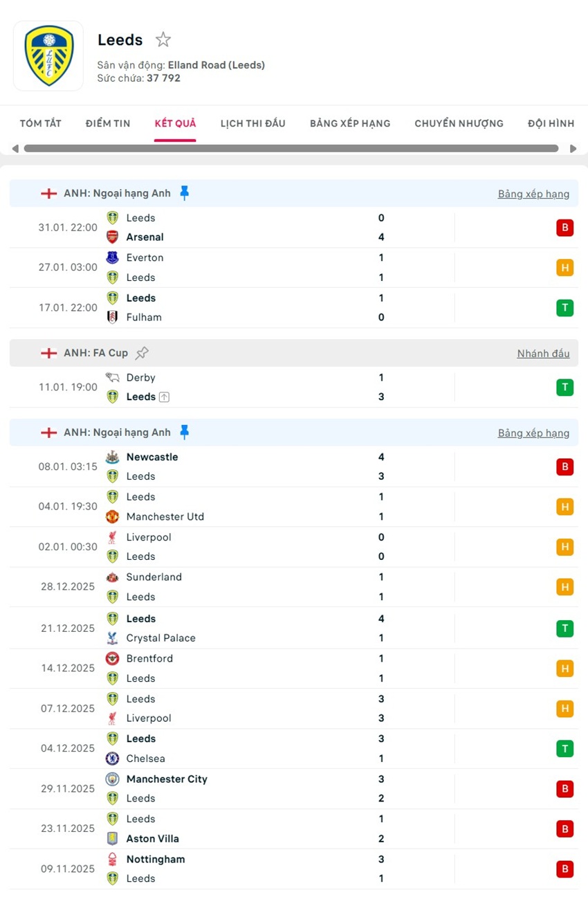Image resolution: width=588 pixels, height=897 pixels.
Task: Click the England flag beside FA Cup
Action: click(48, 353)
